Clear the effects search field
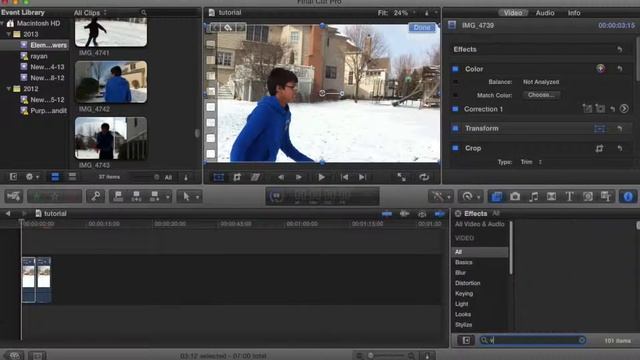Screen dimensions: 640x360 pyautogui.click(x=582, y=340)
